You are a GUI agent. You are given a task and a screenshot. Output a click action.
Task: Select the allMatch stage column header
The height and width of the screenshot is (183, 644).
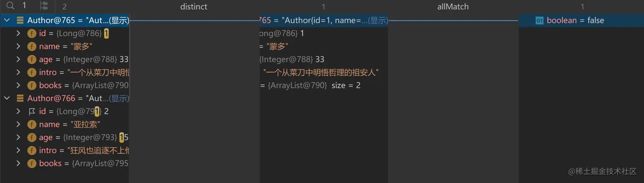point(453,6)
